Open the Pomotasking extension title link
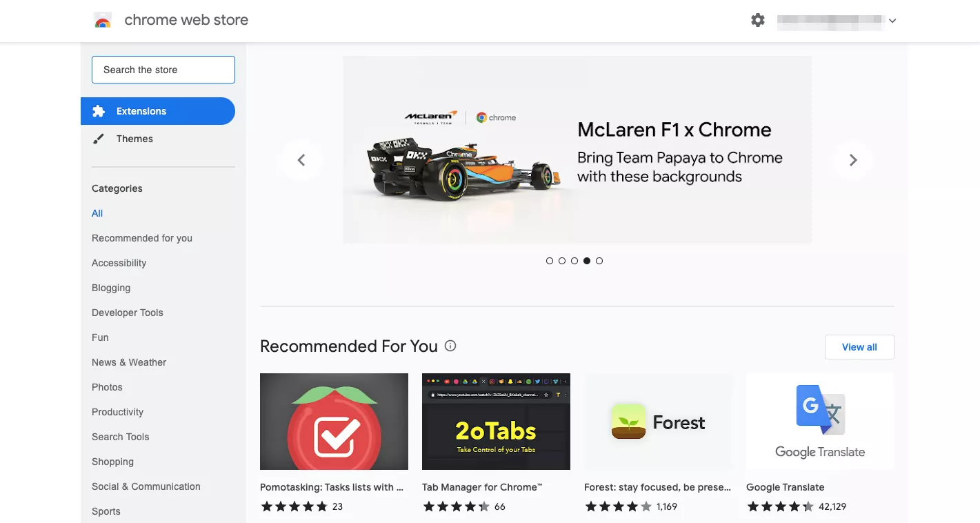Screen dimensions: 980x523 pos(332,487)
